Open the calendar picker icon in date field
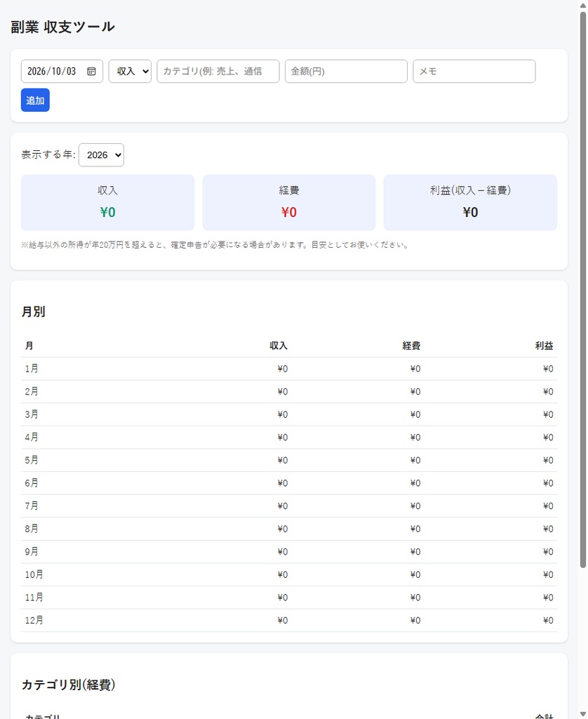The height and width of the screenshot is (719, 588). point(91,71)
